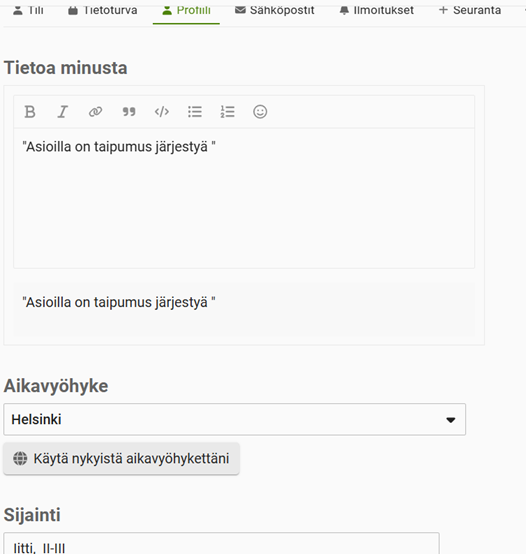526x554 pixels.
Task: Click the Sijainti location input field
Action: point(221,543)
